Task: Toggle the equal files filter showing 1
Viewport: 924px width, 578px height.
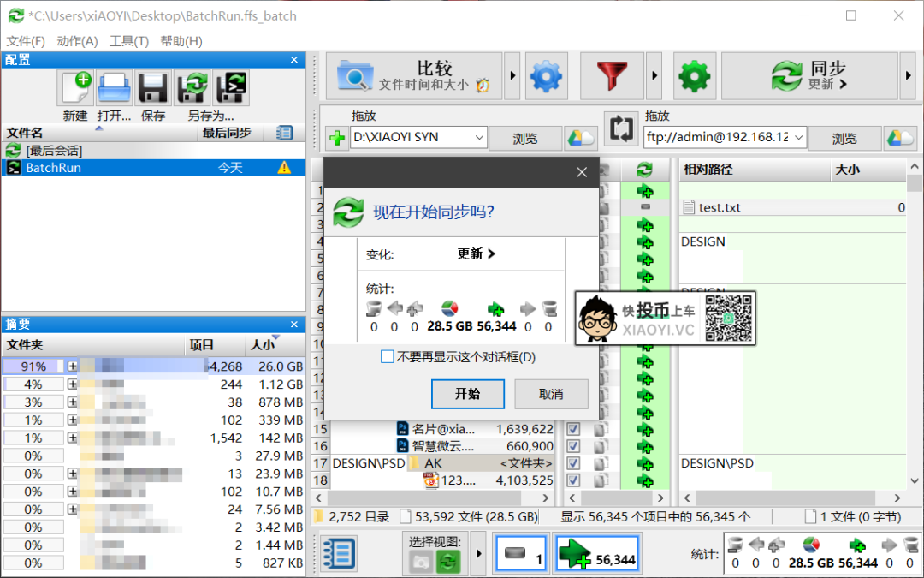Action: 522,554
